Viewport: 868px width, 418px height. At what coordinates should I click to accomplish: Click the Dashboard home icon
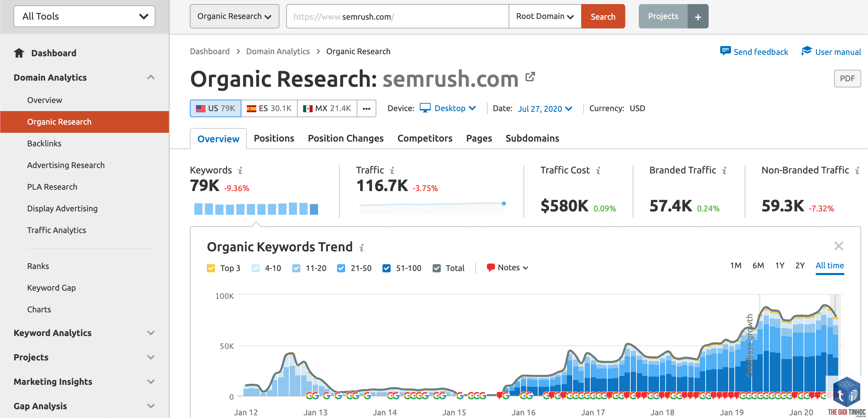[19, 53]
